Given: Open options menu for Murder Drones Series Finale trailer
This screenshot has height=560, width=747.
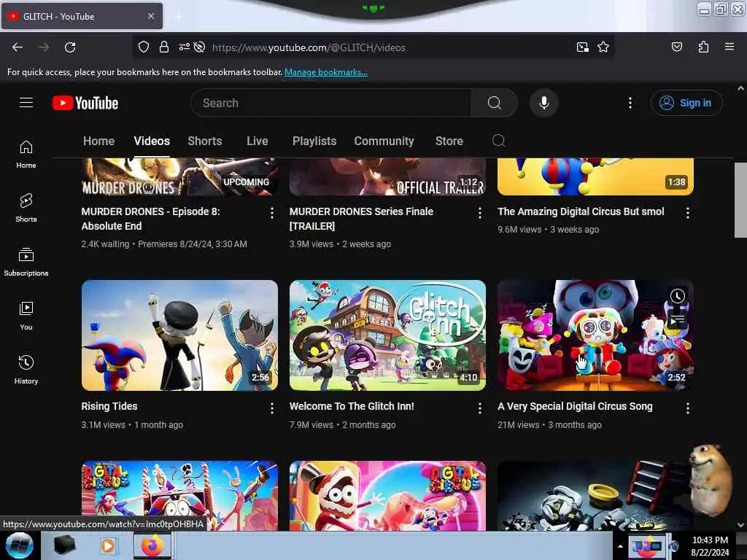Looking at the screenshot, I should pos(480,213).
